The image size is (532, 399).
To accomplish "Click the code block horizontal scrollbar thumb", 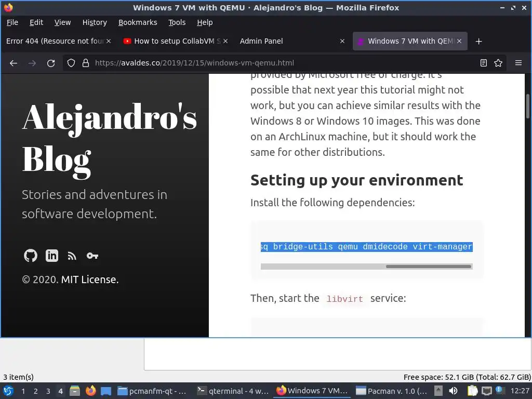I will pos(429,267).
